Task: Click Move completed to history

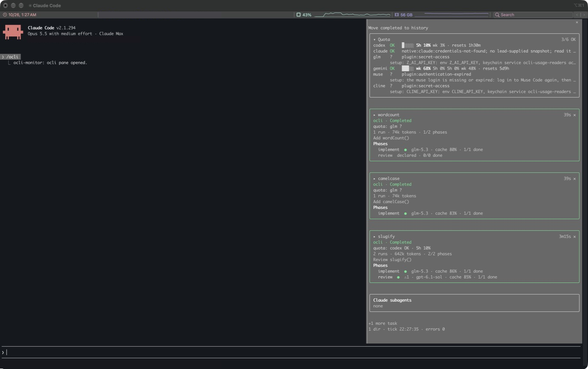Action: [398, 28]
